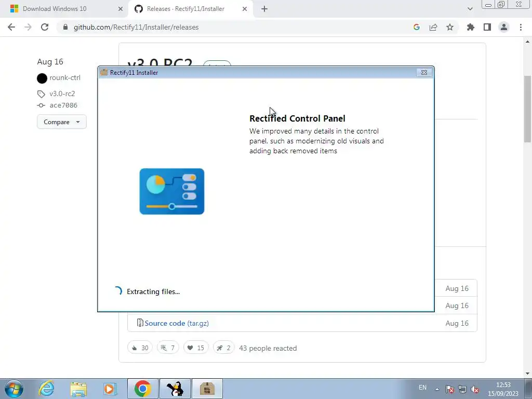
Task: Show hidden system tray icons
Action: tap(437, 389)
